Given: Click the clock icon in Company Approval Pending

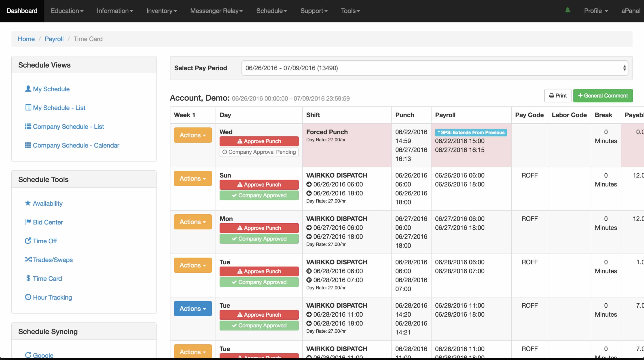Looking at the screenshot, I should click(225, 152).
